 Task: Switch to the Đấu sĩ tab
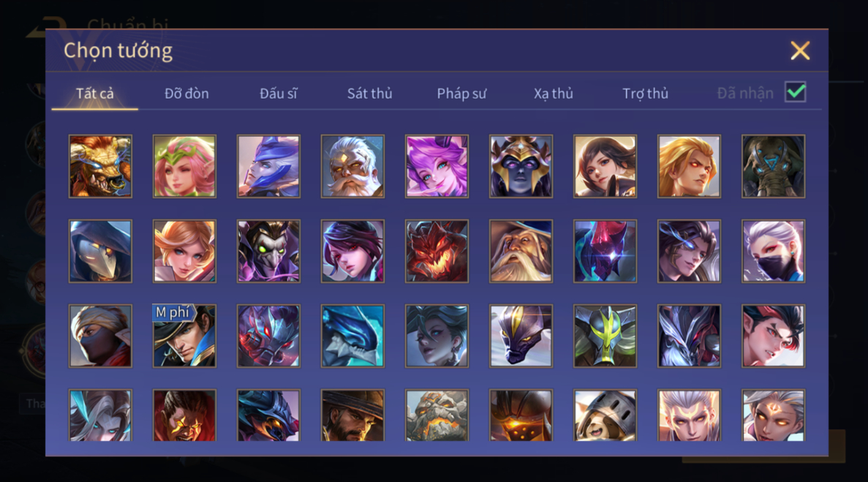point(279,94)
